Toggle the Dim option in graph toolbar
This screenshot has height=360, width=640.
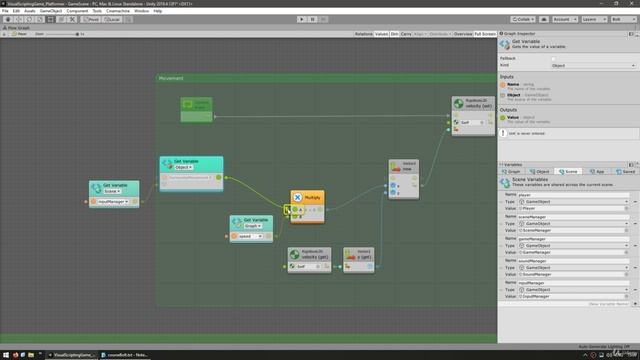[394, 34]
